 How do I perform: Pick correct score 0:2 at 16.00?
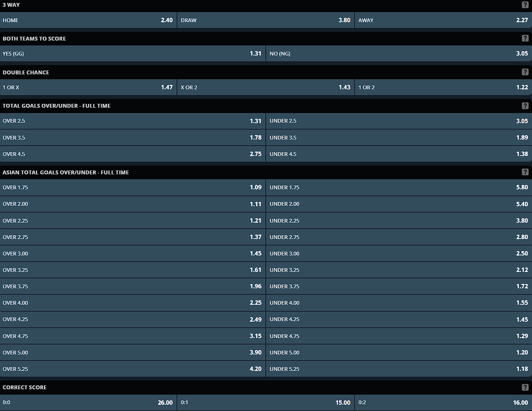[x=444, y=402]
